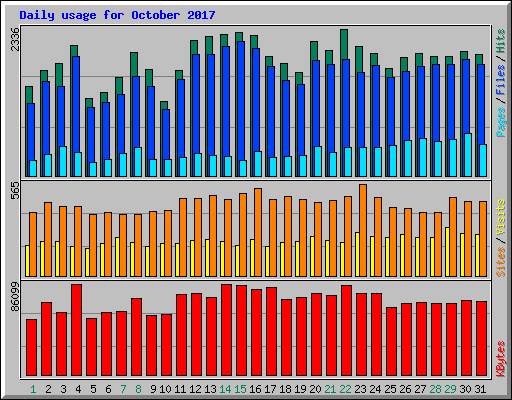Select the cyan Pages bar for day 30

tap(468, 155)
